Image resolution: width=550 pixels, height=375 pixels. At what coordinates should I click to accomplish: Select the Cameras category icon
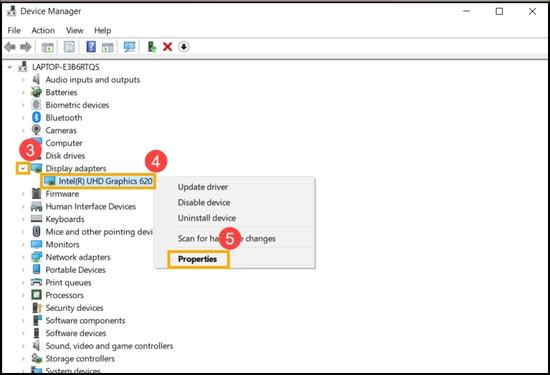[x=36, y=130]
